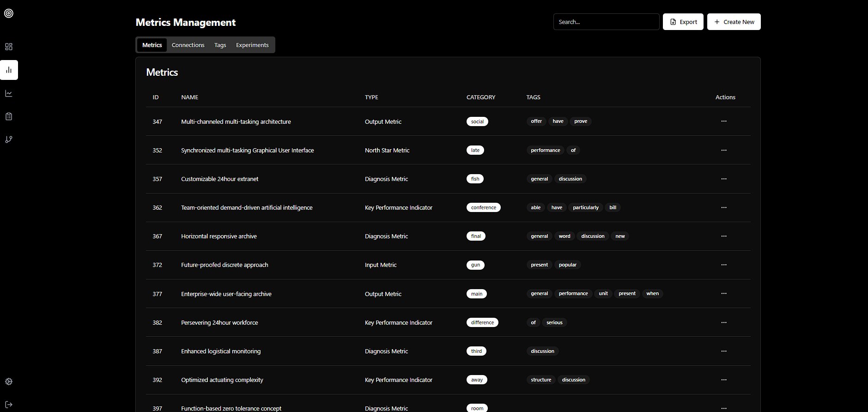This screenshot has width=868, height=412.
Task: Focus the Search input field
Action: point(607,22)
